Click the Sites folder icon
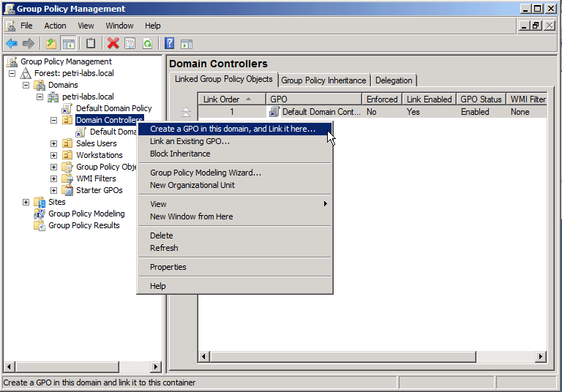Image resolution: width=562 pixels, height=392 pixels. pyautogui.click(x=40, y=202)
